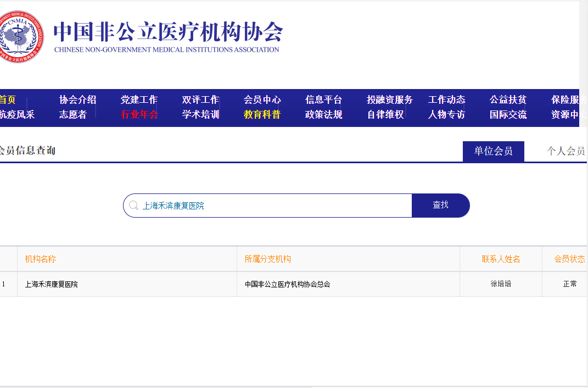The image size is (588, 388).
Task: Click the CNMIA association logo emblem
Action: point(21,36)
